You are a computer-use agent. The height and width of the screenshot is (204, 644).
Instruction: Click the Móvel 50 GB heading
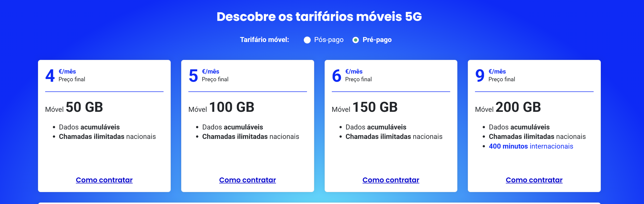[74, 107]
